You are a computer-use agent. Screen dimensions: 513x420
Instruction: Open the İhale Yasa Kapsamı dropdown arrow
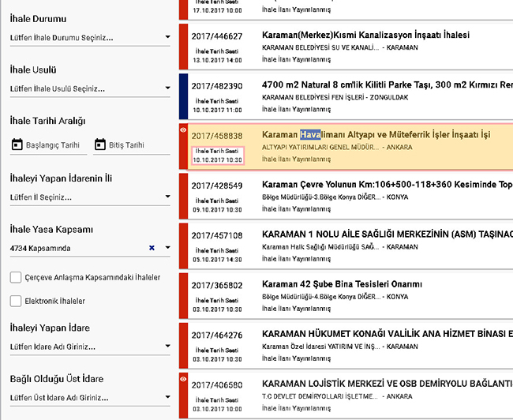[167, 248]
